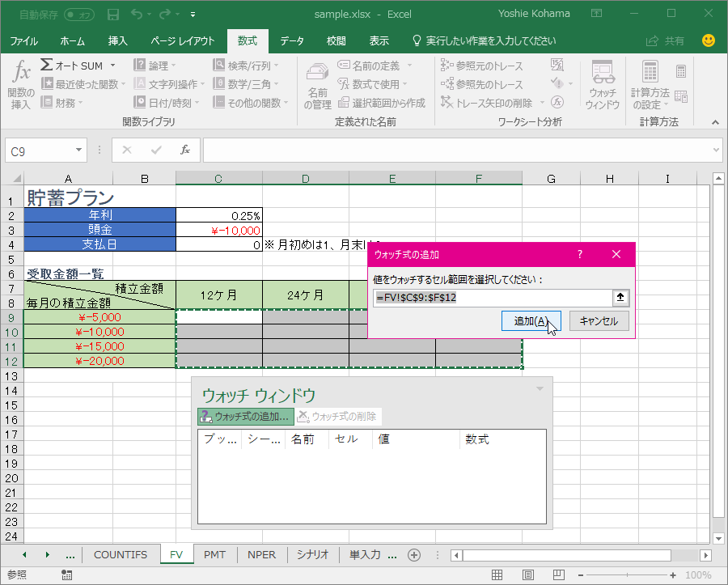Open the Data (データ) ribbon tab

click(292, 40)
